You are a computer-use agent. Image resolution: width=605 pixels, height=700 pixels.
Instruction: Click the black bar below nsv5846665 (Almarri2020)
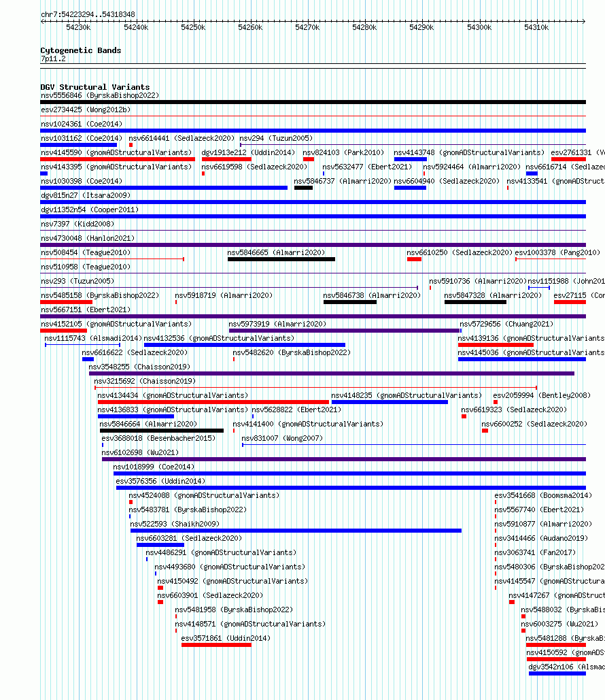[x=281, y=259]
